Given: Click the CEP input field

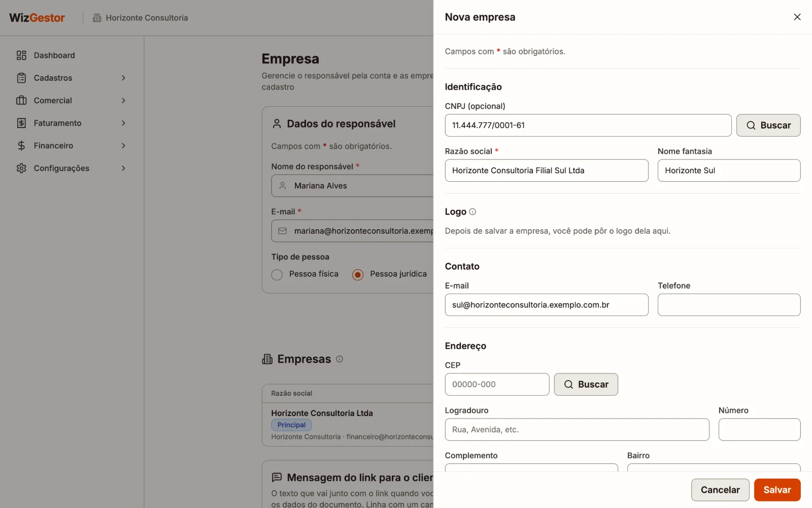Looking at the screenshot, I should click(x=497, y=385).
